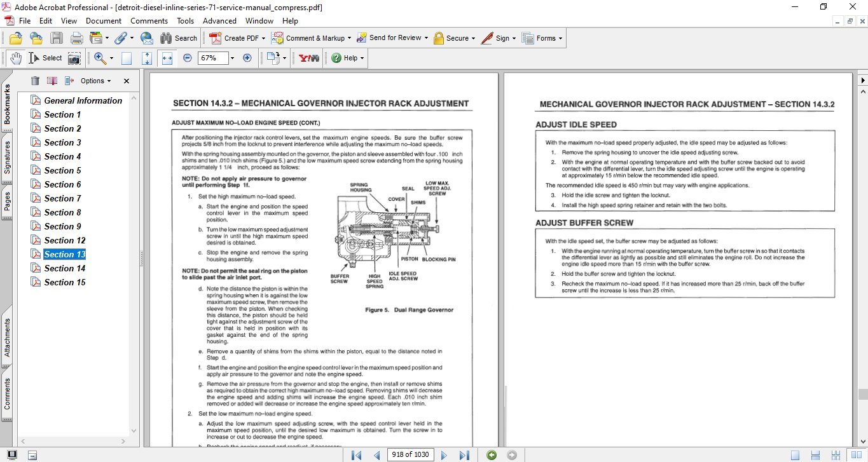Image resolution: width=868 pixels, height=462 pixels.
Task: Open the Advanced menu
Action: pyautogui.click(x=219, y=20)
